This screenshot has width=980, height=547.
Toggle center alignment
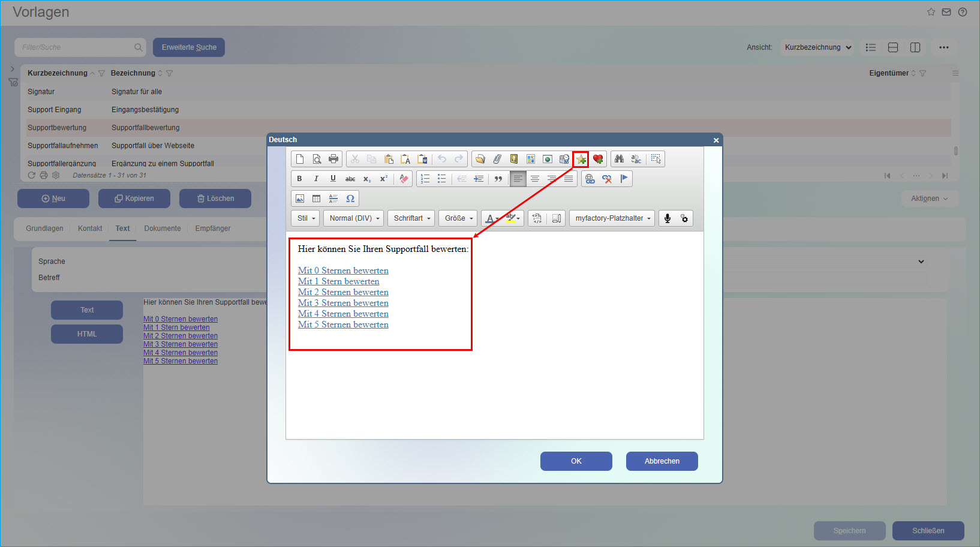click(x=535, y=179)
